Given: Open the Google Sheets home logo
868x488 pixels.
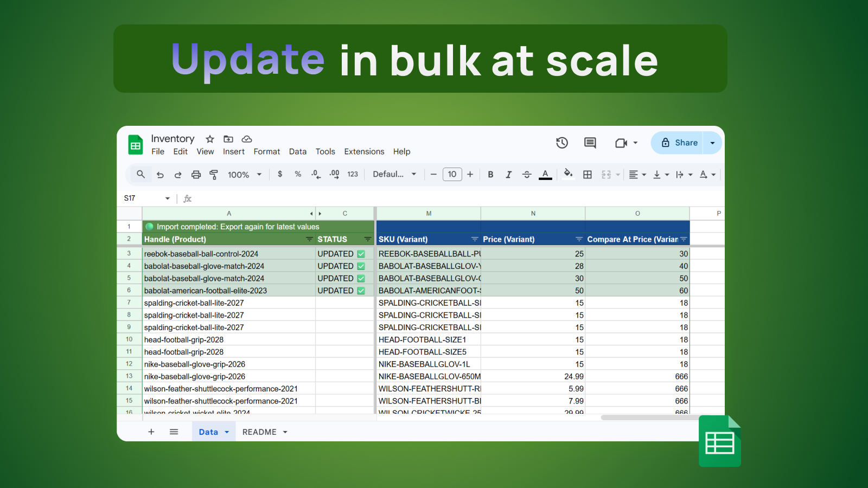Looking at the screenshot, I should [x=136, y=145].
